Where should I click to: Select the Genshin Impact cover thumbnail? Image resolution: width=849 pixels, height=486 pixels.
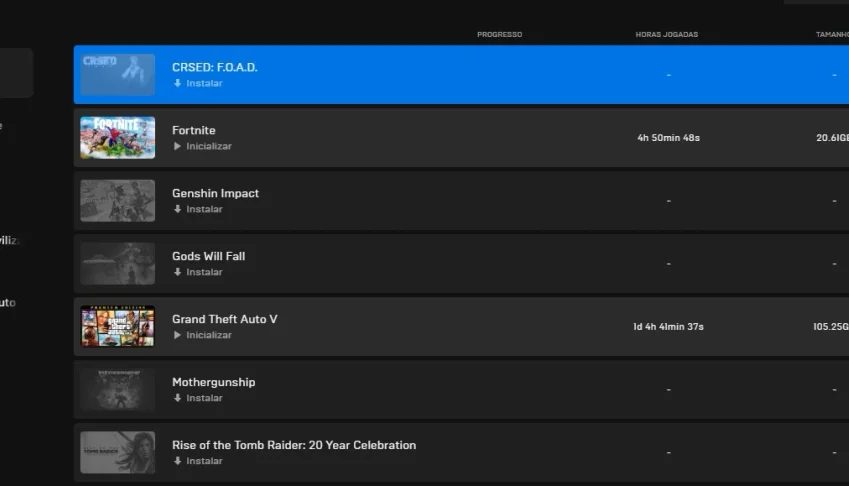click(x=117, y=201)
